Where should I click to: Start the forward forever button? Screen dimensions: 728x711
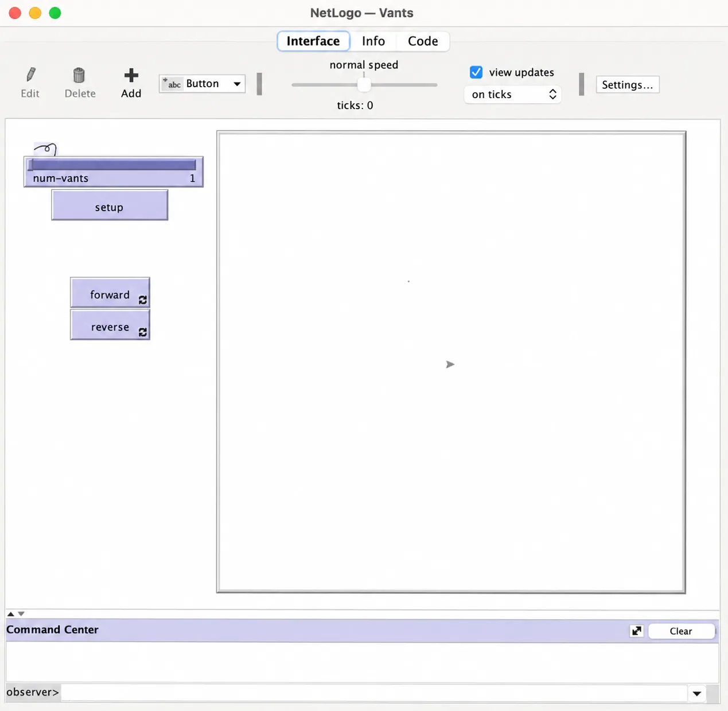110,293
